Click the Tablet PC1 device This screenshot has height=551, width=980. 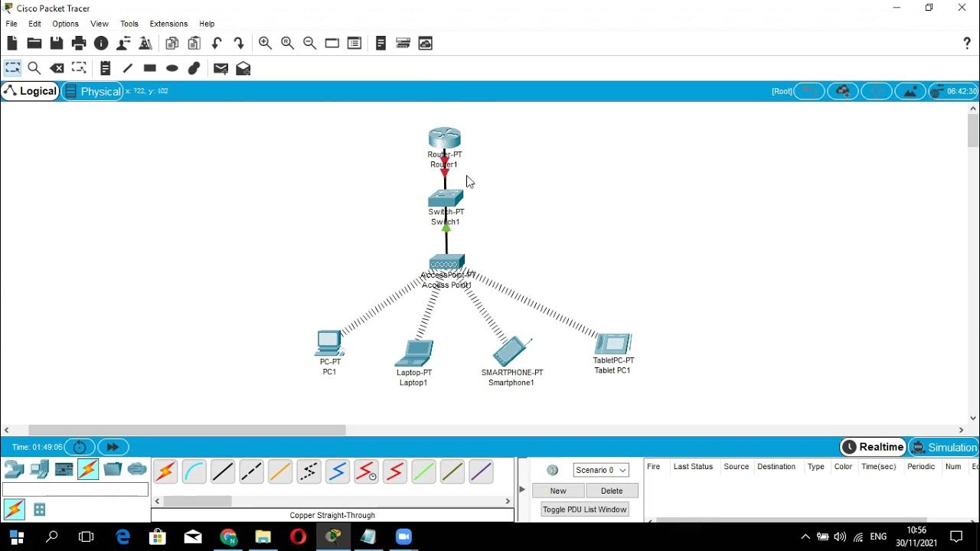[x=613, y=344]
